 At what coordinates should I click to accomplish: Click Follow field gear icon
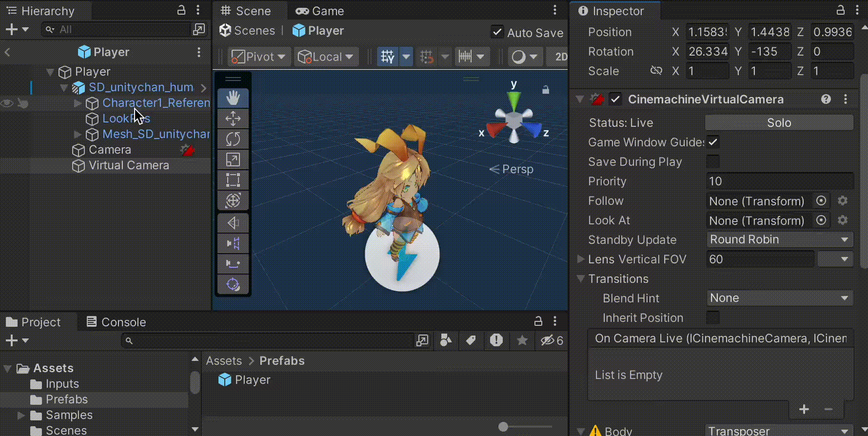pos(843,200)
